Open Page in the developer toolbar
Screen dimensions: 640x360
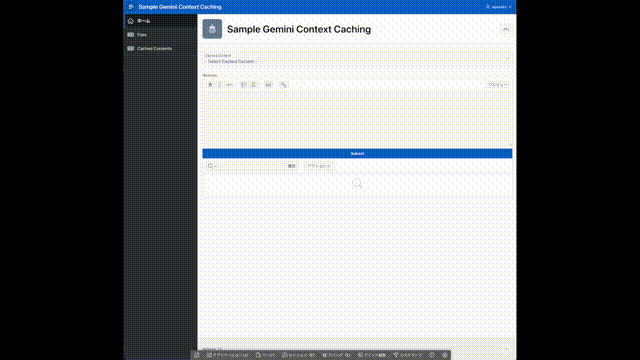266,355
